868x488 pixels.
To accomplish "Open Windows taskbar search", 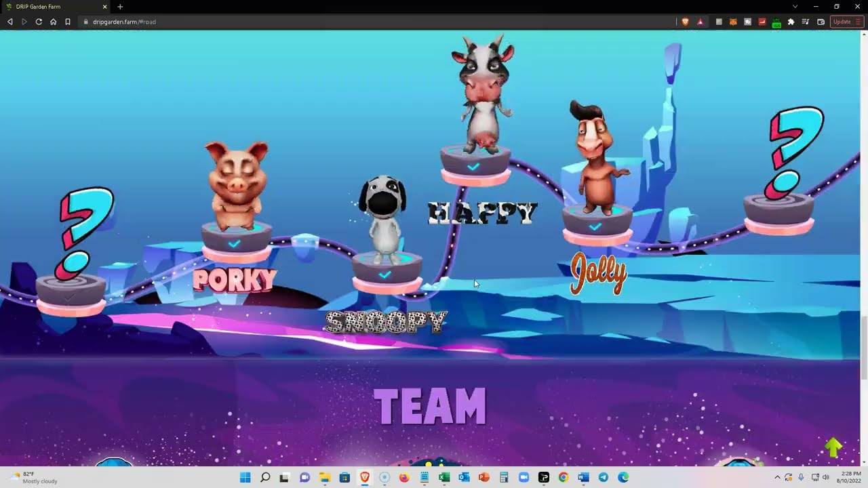I will click(265, 477).
